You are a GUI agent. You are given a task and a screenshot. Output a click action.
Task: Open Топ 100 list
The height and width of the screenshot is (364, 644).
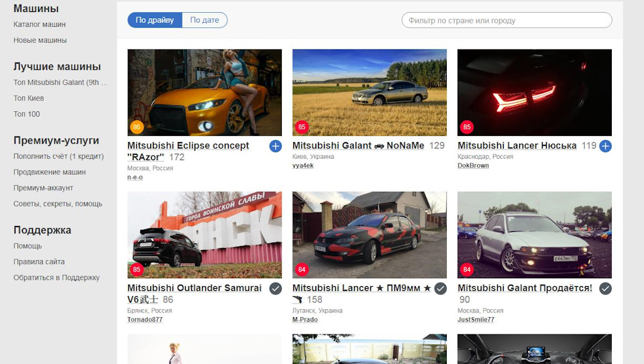click(27, 114)
